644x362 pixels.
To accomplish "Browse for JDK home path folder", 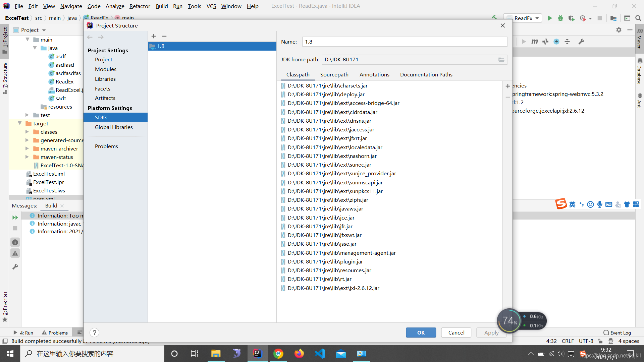I will pos(501,60).
